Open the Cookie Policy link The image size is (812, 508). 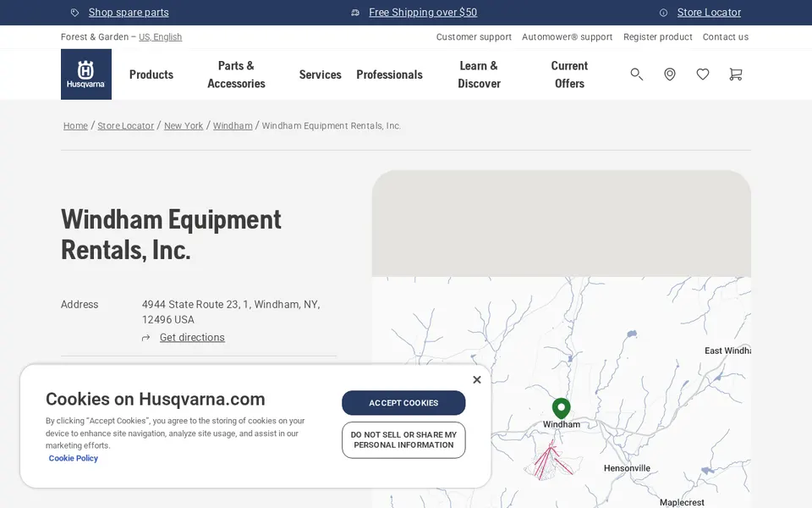coord(73,458)
